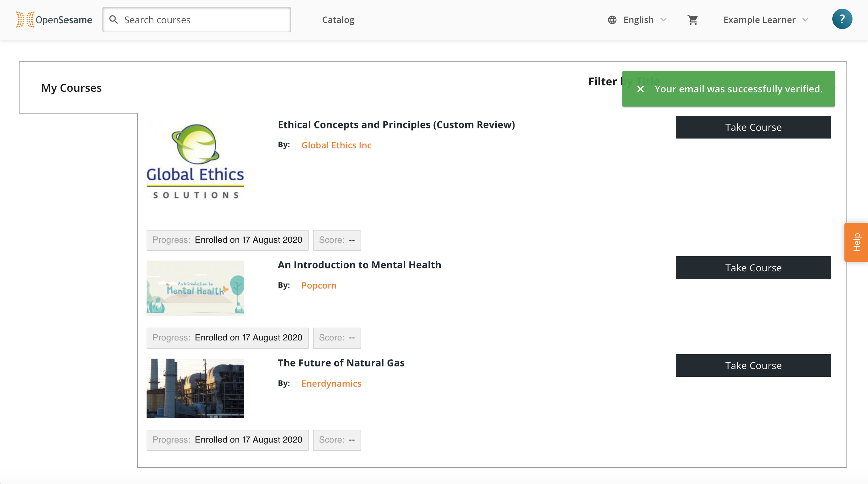Click the OpenSesame logo
868x484 pixels.
[54, 20]
